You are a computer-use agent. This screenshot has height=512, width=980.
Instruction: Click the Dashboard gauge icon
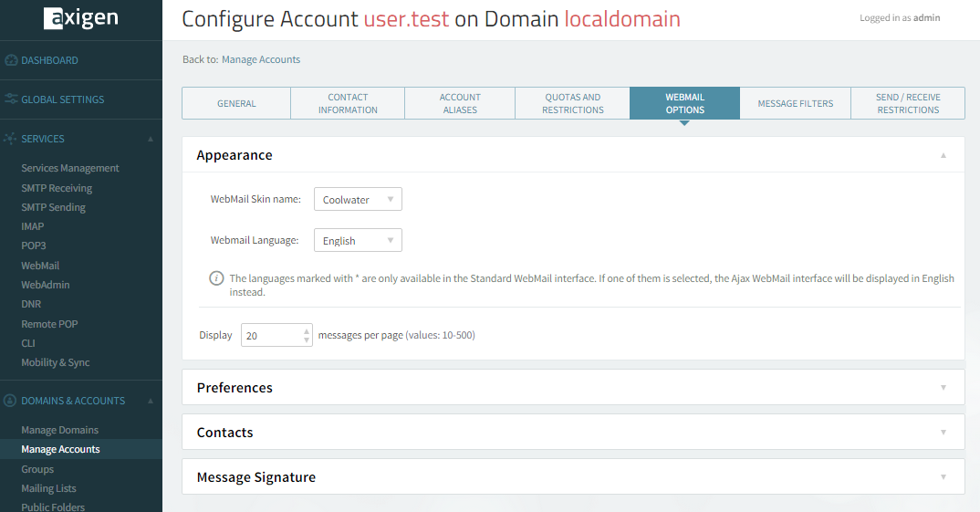[11, 60]
